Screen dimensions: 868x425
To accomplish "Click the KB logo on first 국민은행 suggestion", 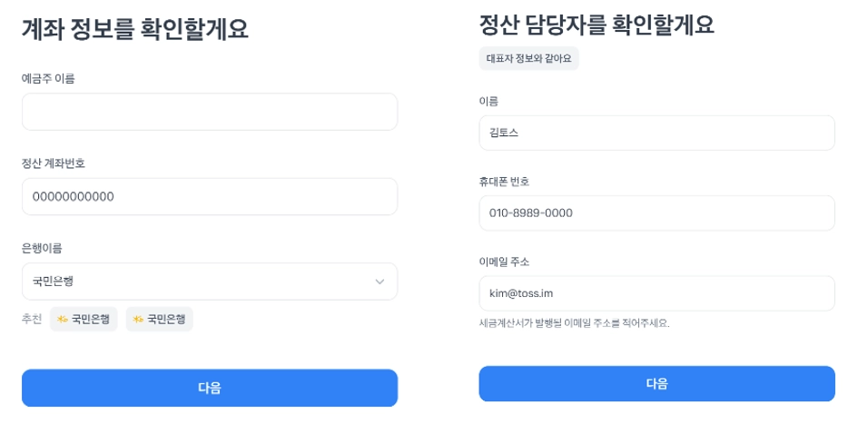I will point(63,320).
